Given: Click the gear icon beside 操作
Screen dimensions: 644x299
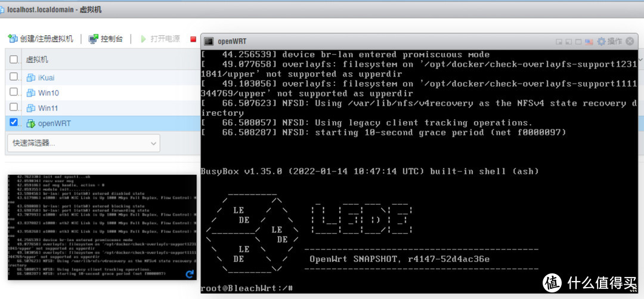Looking at the screenshot, I should point(601,41).
